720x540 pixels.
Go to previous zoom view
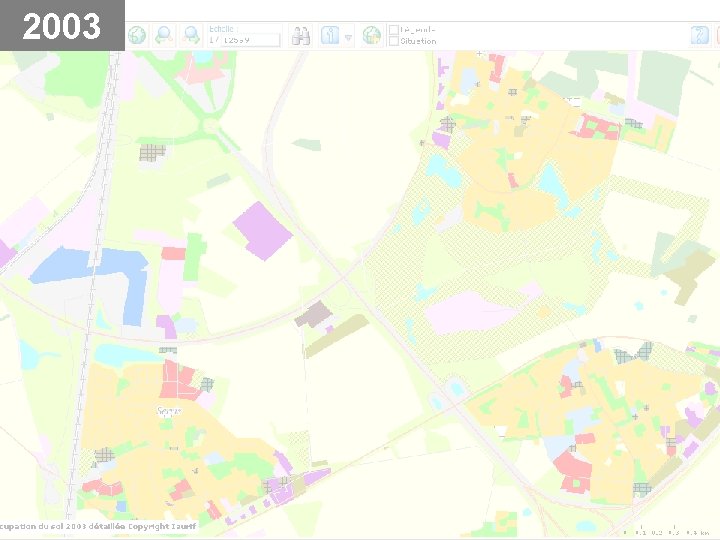pos(164,35)
